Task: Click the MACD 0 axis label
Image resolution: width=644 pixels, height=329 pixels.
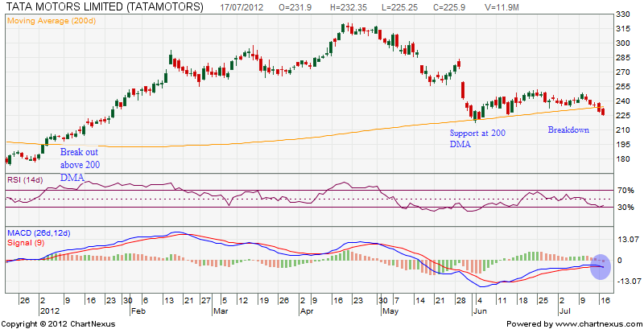Action: pyautogui.click(x=621, y=261)
